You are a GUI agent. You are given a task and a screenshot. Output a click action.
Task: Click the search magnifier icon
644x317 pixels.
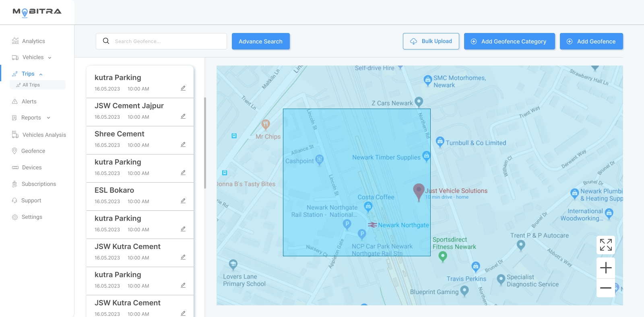pos(106,41)
